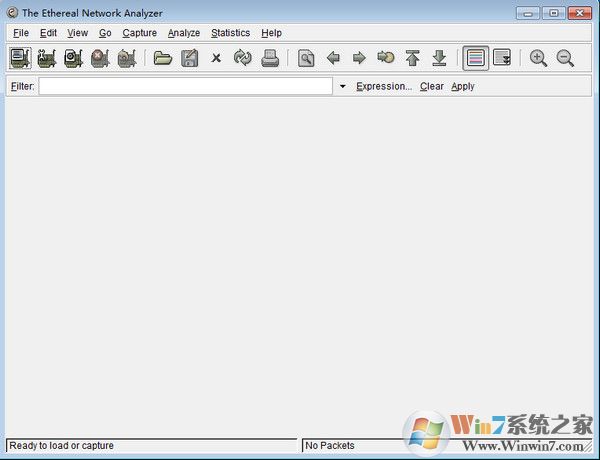Click the Filter label button
600x460 pixels.
tap(23, 86)
